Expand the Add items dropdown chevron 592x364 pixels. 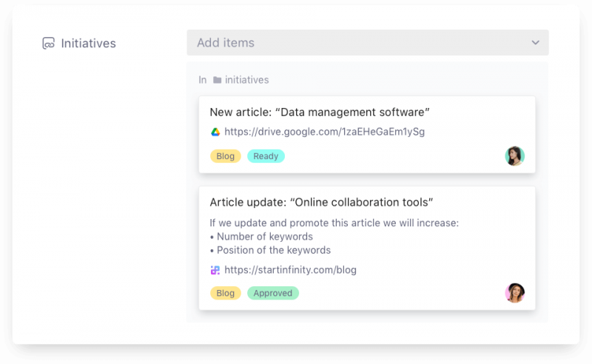point(535,43)
